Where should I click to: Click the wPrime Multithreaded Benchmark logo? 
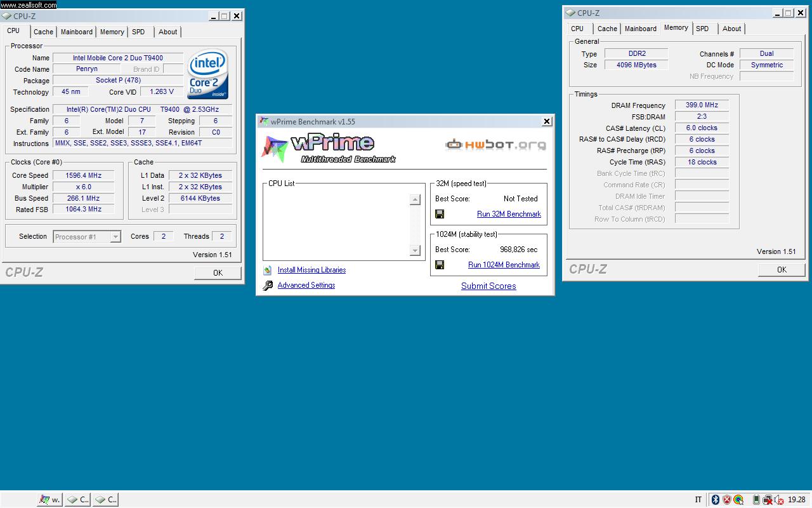pos(329,149)
